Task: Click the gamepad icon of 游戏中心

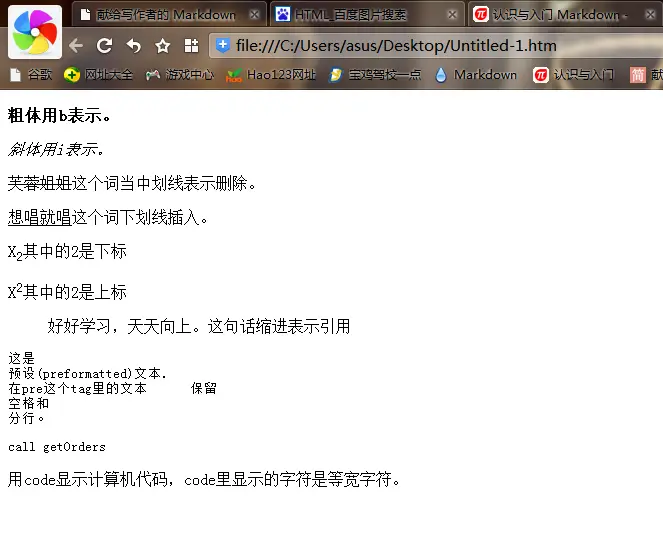Action: coord(153,75)
